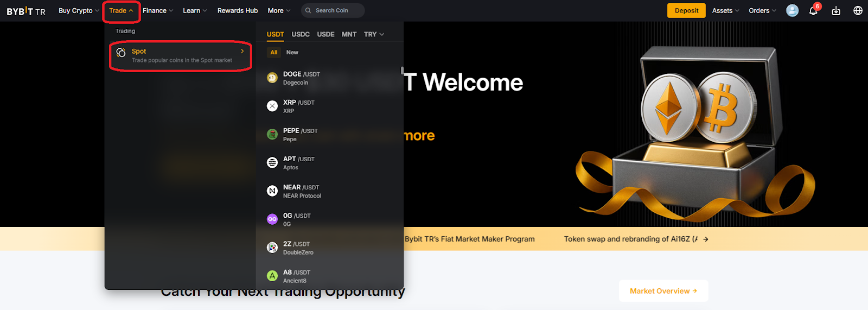Select the PEPE /USDT pair
The image size is (868, 310).
pos(330,135)
